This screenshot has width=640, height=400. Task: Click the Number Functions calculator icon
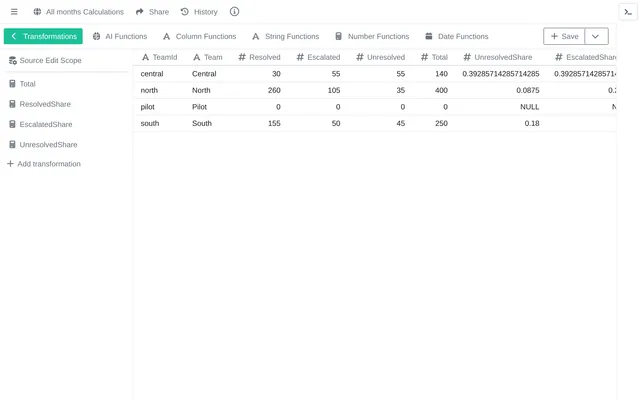coord(338,36)
